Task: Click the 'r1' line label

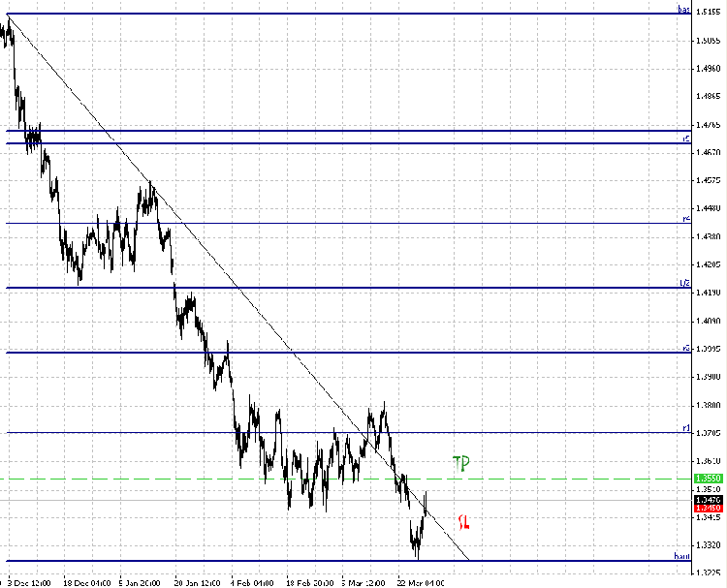Action: point(686,428)
